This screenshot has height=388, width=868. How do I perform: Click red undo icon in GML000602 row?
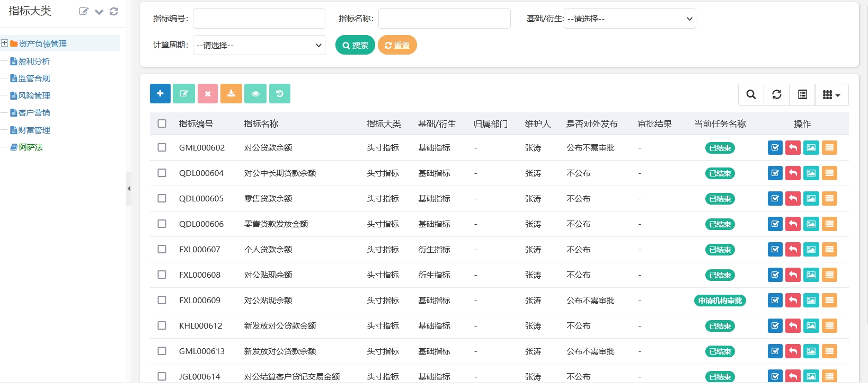tap(793, 148)
